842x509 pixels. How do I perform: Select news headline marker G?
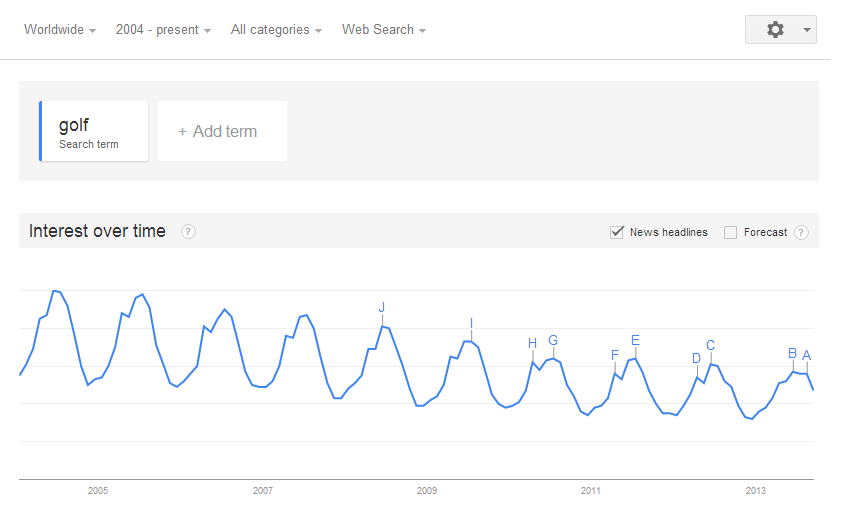pos(553,340)
